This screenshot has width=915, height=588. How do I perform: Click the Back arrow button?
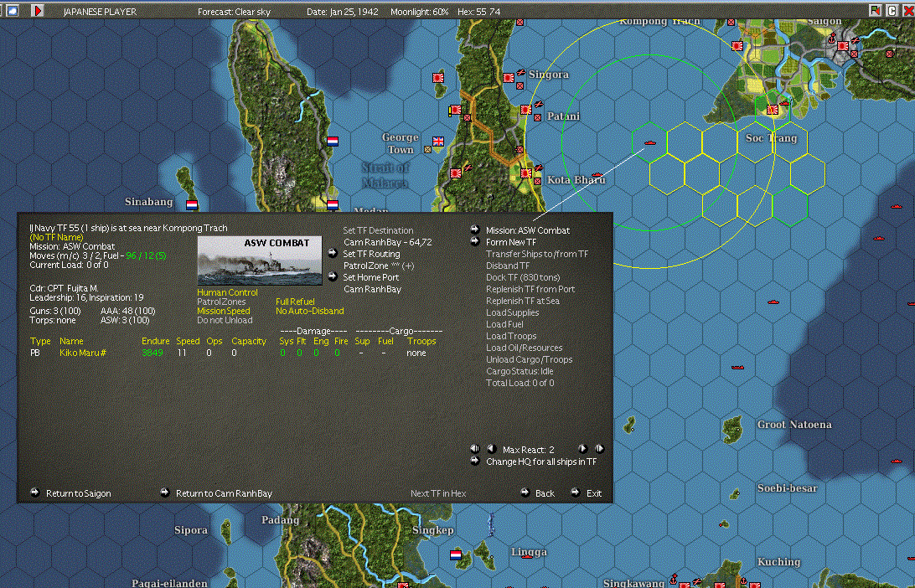(x=525, y=493)
